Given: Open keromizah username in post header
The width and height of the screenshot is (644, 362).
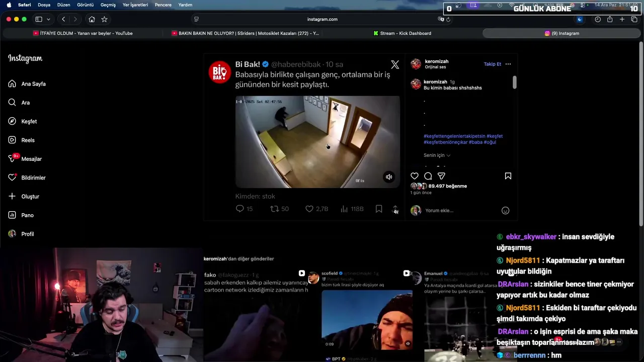Looking at the screenshot, I should (x=437, y=61).
